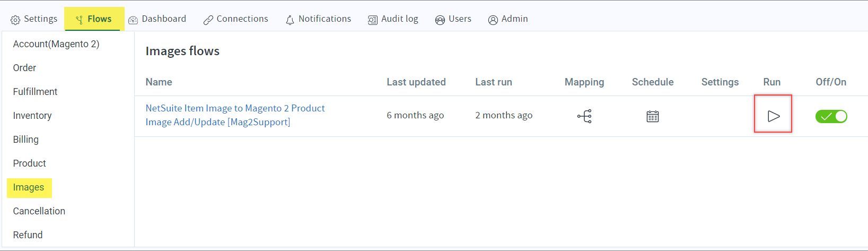Switch to the Flows tab
868x251 pixels.
pyautogui.click(x=94, y=19)
